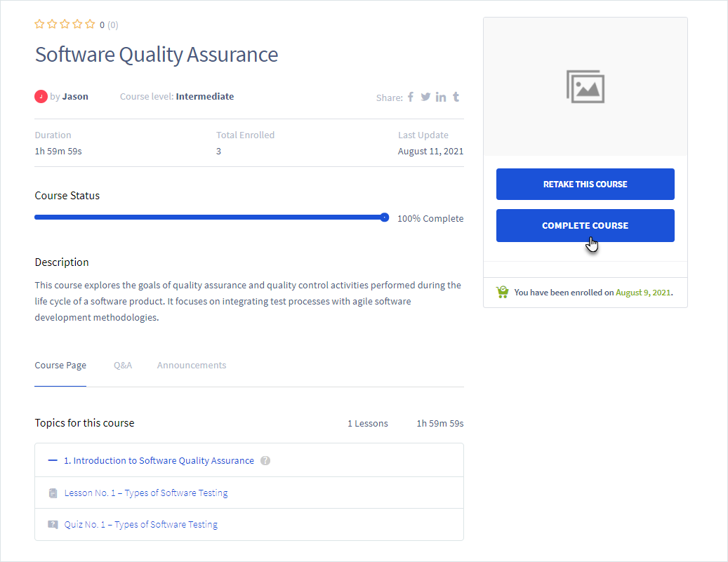Click Jason's author avatar icon
The height and width of the screenshot is (562, 728).
click(41, 97)
